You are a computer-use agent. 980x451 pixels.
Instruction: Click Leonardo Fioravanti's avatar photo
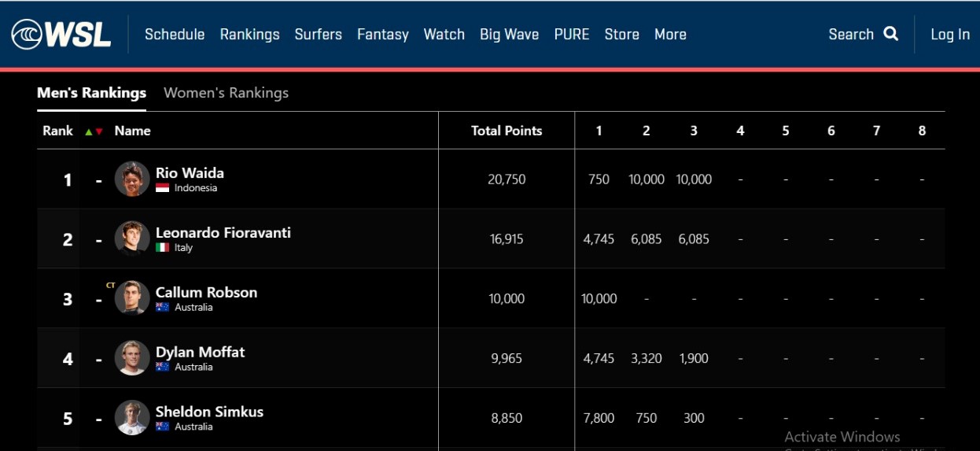coord(132,238)
